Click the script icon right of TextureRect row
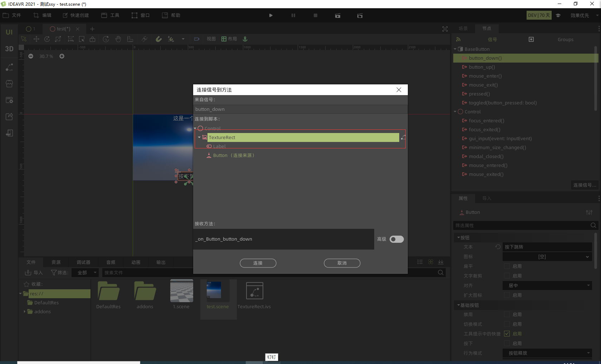This screenshot has height=364, width=601. (403, 137)
